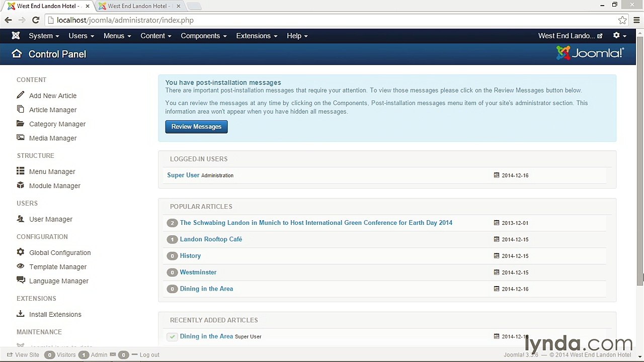Screen dimensions: 644x362
Task: Open Dining in the Area under Popular Articles
Action: tap(206, 289)
